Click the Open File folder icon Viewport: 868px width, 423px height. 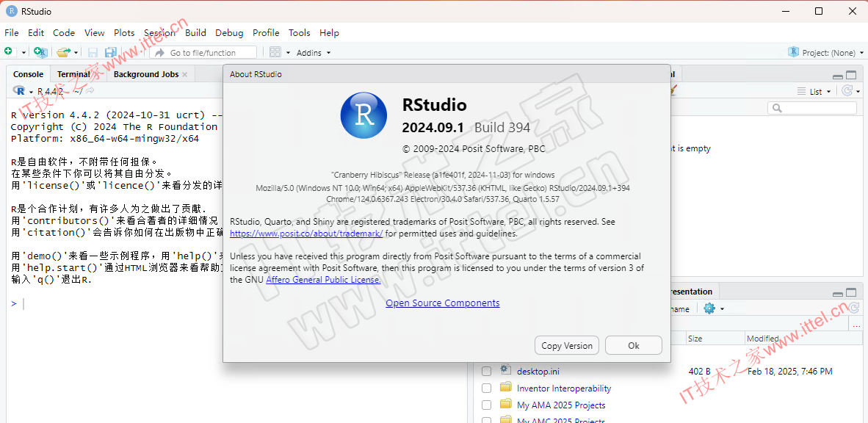click(x=64, y=52)
